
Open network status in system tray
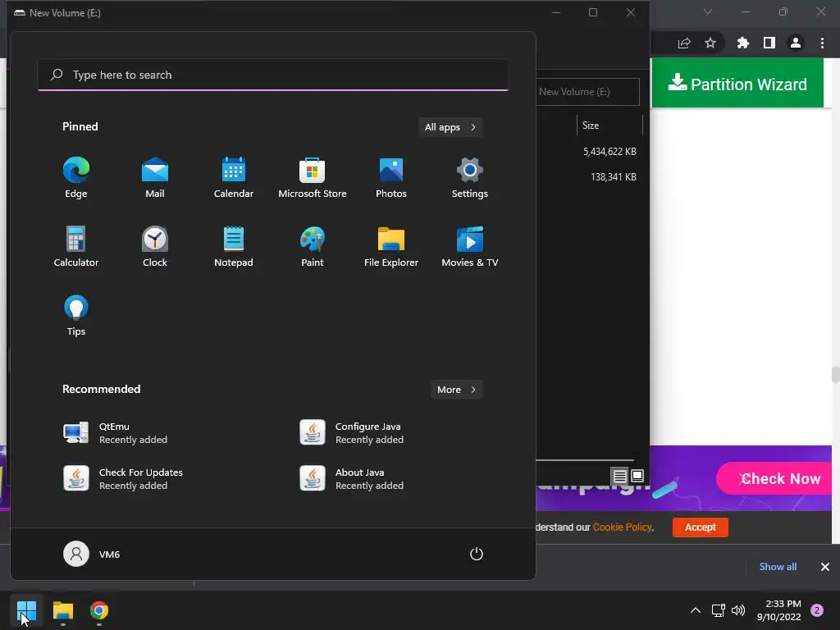pos(718,610)
